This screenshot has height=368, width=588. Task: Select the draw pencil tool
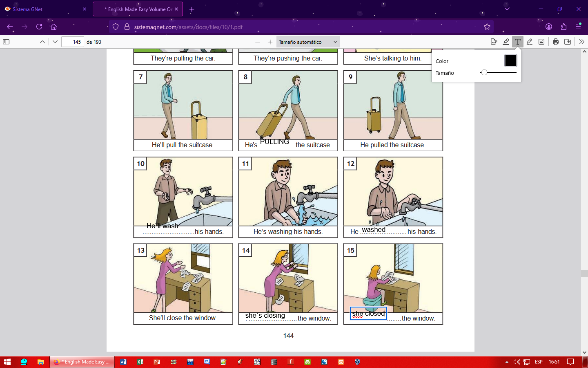(x=530, y=42)
